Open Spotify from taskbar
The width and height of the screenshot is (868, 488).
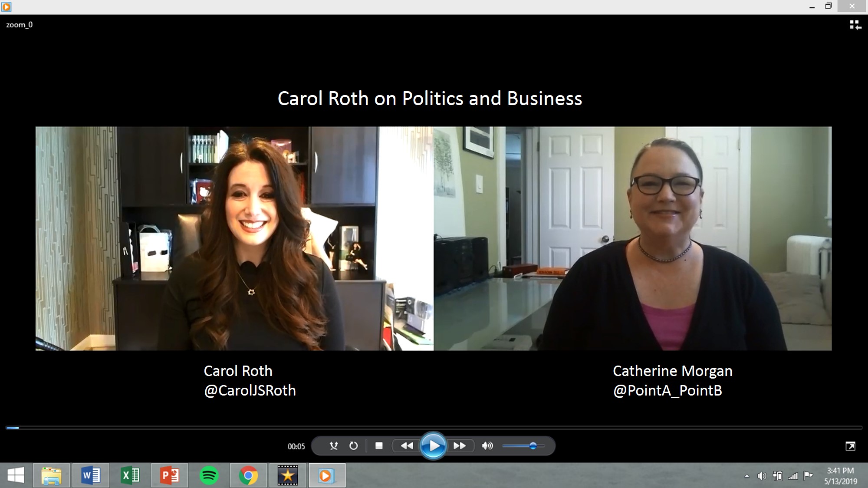click(x=209, y=475)
